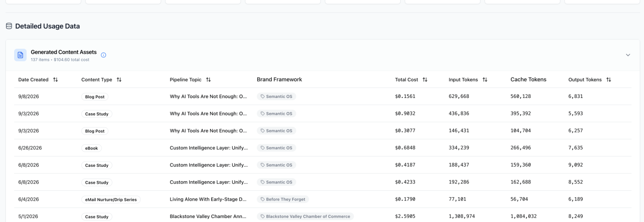Click the Semantic OS tag in the 9/8/2026 row
Screen dimensions: 644x222
coord(276,96)
